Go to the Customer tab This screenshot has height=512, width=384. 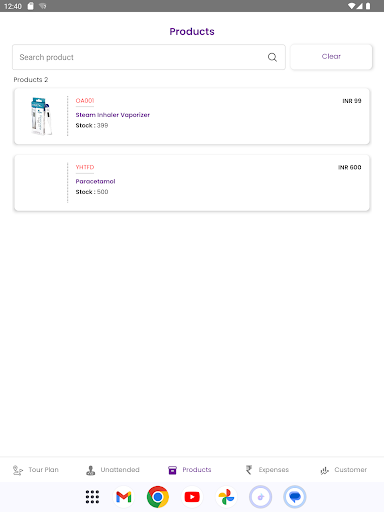[344, 470]
